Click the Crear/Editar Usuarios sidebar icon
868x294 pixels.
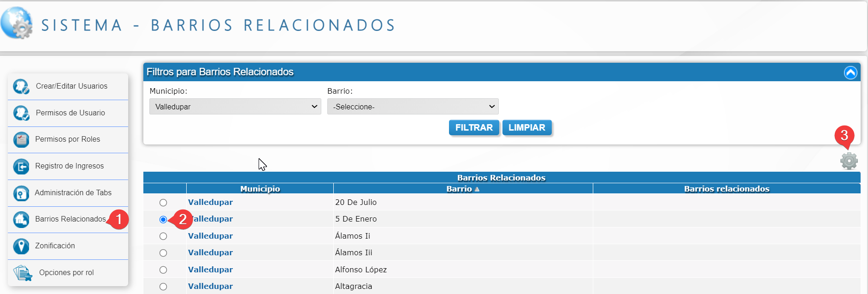[x=21, y=86]
